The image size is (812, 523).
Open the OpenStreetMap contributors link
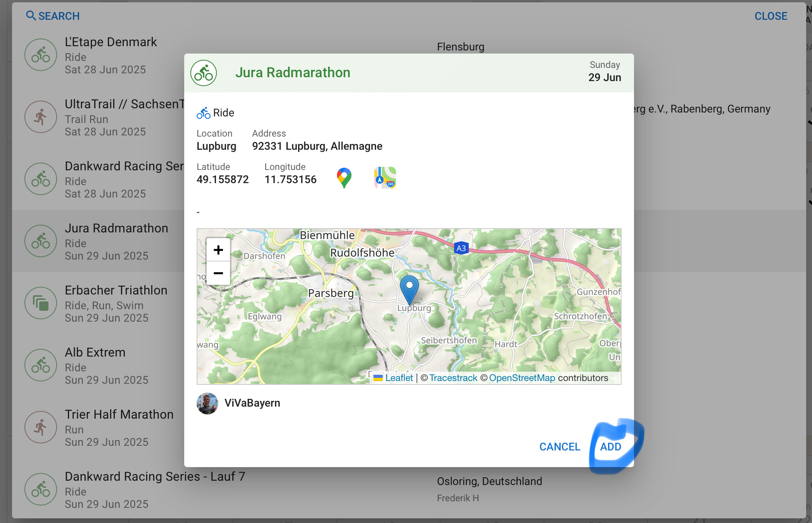pos(522,378)
